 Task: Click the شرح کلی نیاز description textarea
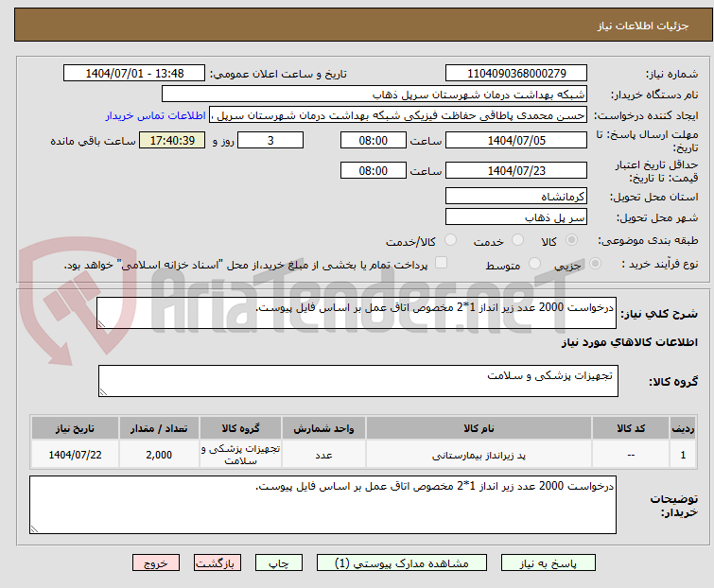click(357, 313)
